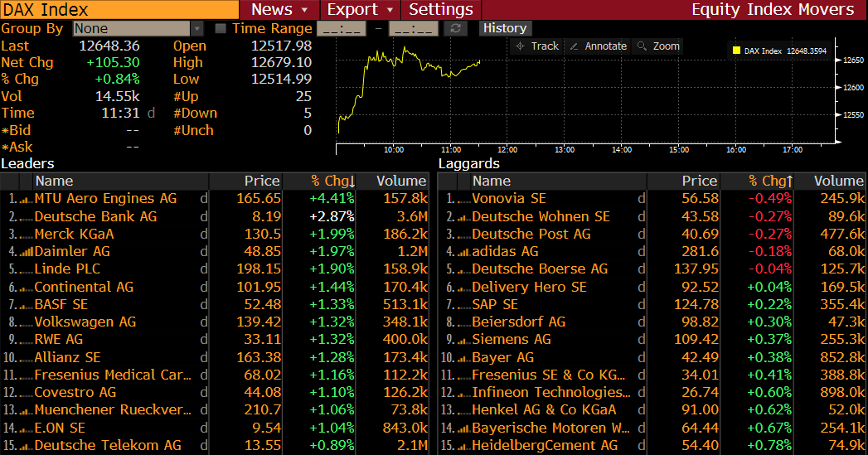
Task: Sort Leaders by % Chg column
Action: click(332, 181)
